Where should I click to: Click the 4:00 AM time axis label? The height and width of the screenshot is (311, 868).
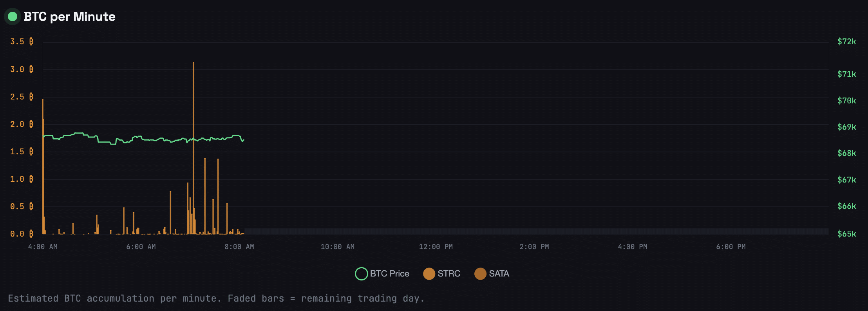[43, 247]
